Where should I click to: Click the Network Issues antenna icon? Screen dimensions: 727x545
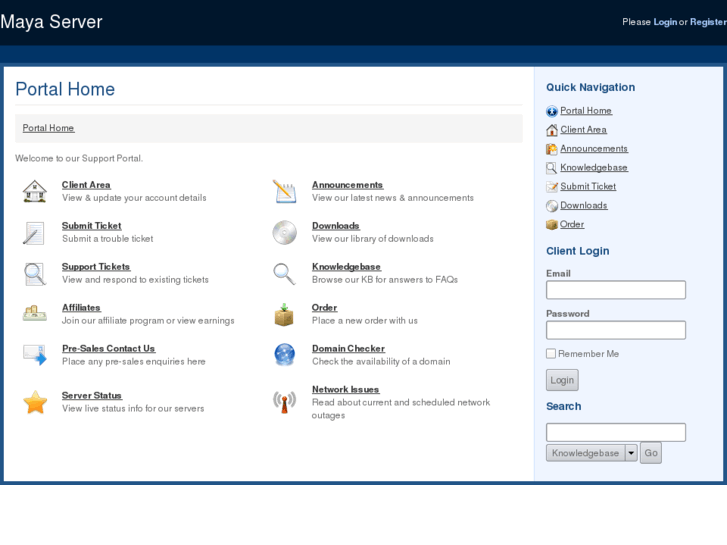coord(284,402)
